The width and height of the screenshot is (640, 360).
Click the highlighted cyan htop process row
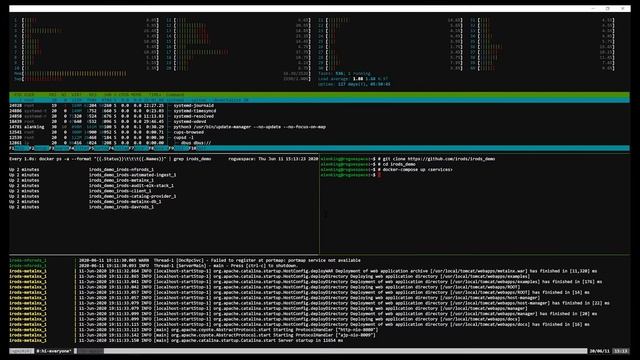319,100
